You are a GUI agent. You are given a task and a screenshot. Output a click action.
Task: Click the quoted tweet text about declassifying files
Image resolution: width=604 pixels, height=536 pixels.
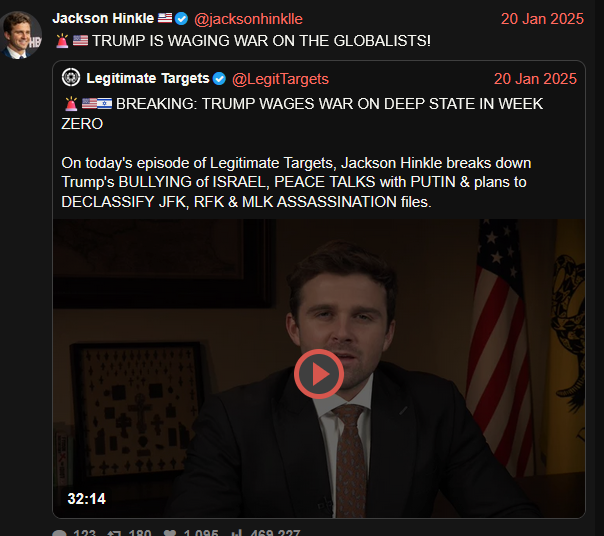pos(296,182)
